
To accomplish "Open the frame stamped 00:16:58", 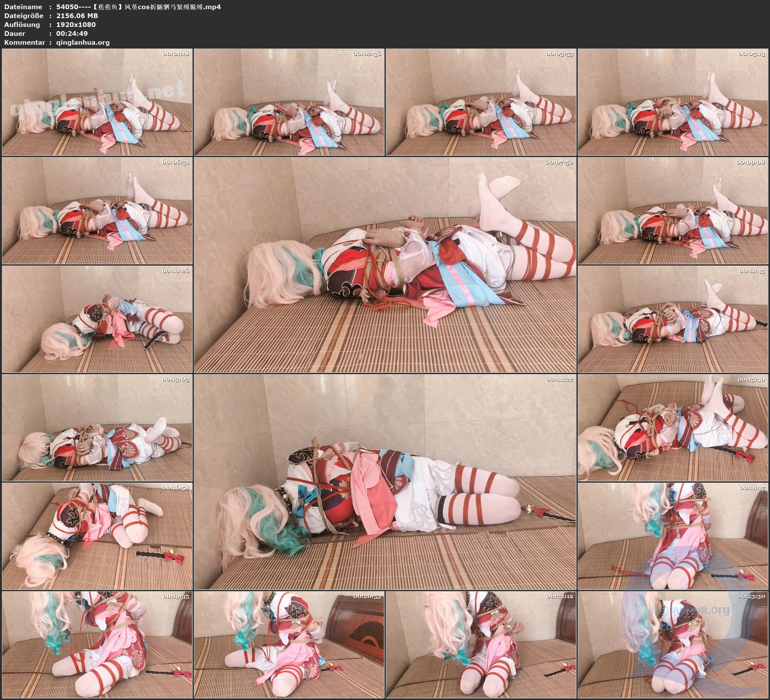I will click(x=97, y=536).
